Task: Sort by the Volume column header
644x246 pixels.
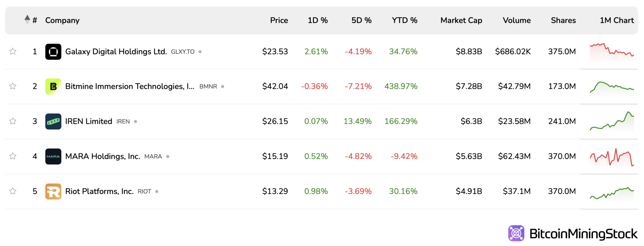Action: tap(516, 20)
